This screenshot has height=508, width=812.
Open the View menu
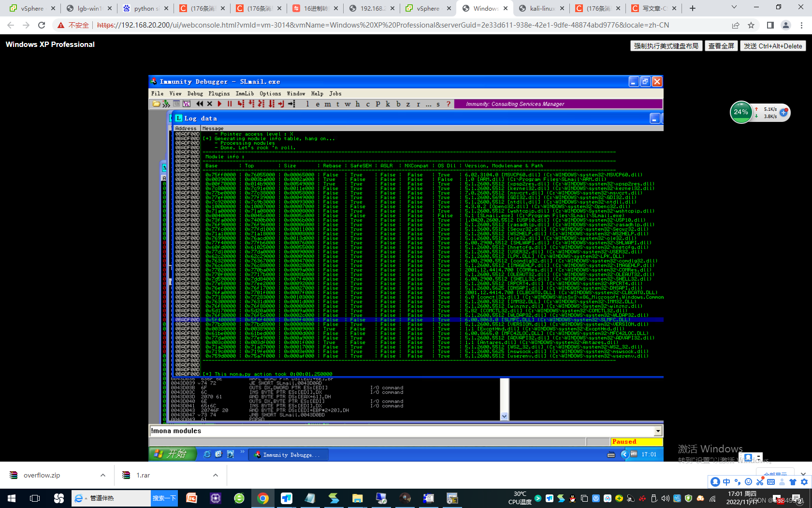pyautogui.click(x=175, y=93)
